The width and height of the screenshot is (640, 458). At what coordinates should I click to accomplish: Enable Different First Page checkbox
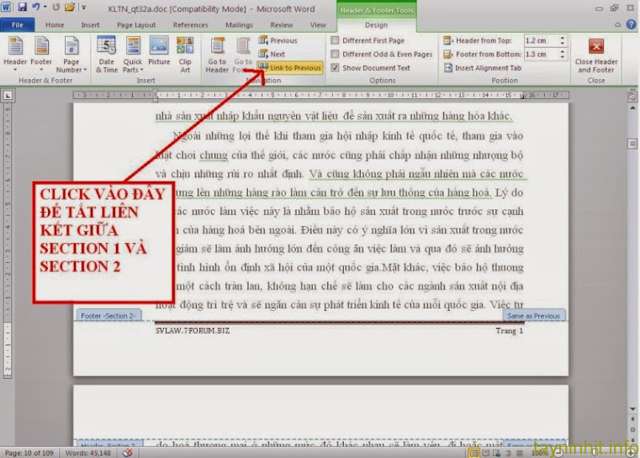(x=335, y=41)
